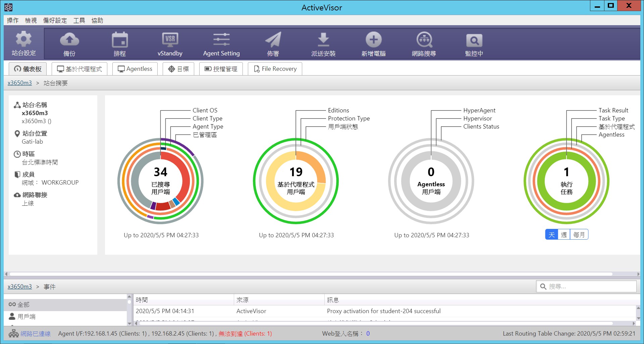Switch task chart to 每月 view
The height and width of the screenshot is (344, 644).
tap(579, 235)
